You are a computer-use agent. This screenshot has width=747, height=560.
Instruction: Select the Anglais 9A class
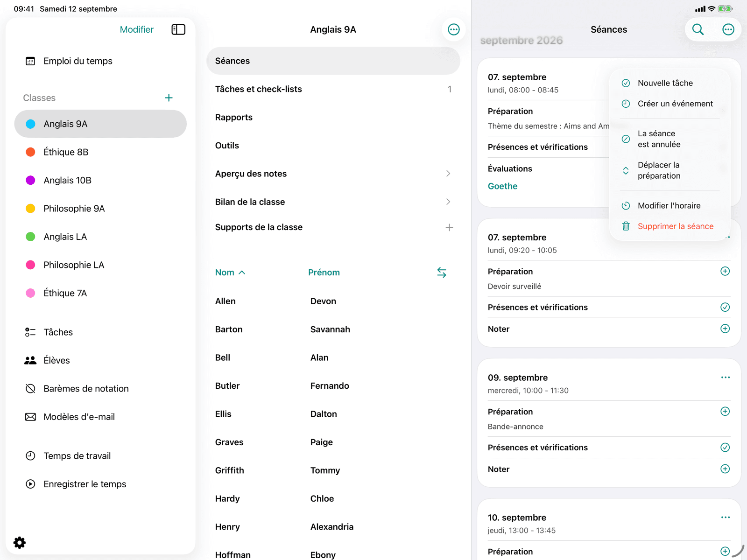(x=100, y=124)
